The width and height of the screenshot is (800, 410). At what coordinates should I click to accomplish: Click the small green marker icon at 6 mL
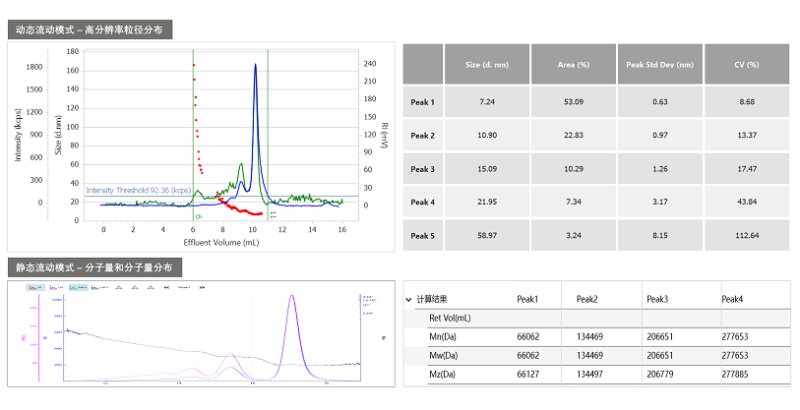198,215
